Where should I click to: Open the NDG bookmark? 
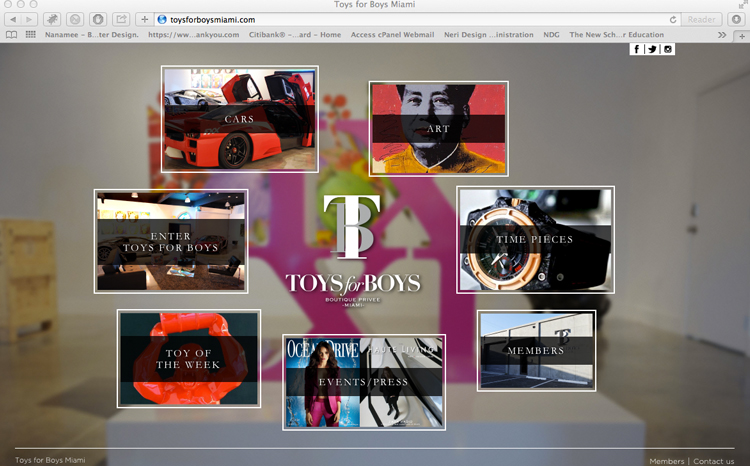pyautogui.click(x=551, y=34)
